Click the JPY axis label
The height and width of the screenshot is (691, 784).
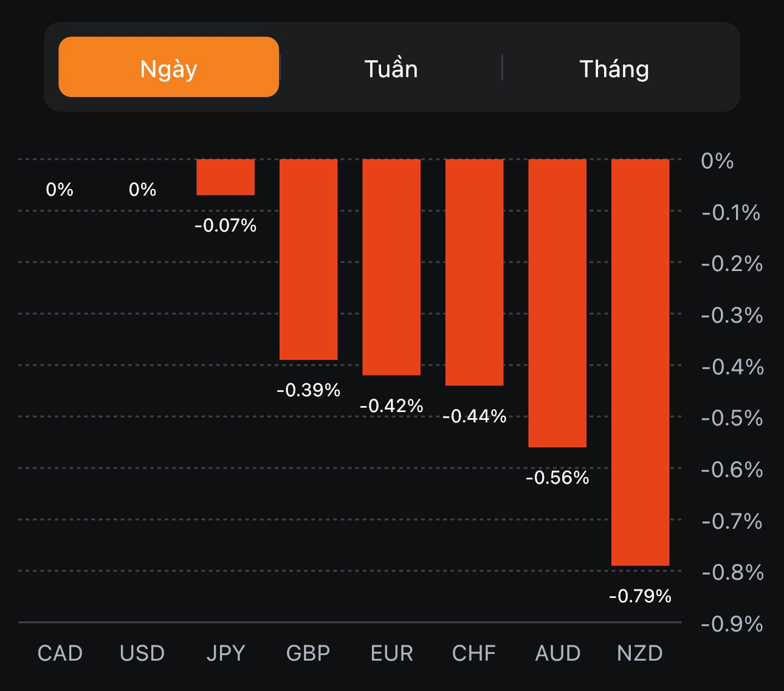coord(225,653)
